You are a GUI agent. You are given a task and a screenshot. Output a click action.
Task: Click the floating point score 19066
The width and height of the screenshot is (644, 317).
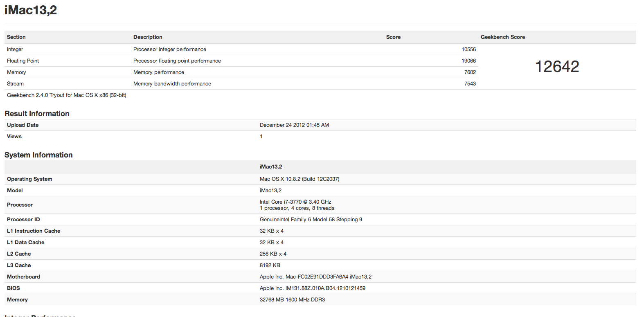469,61
